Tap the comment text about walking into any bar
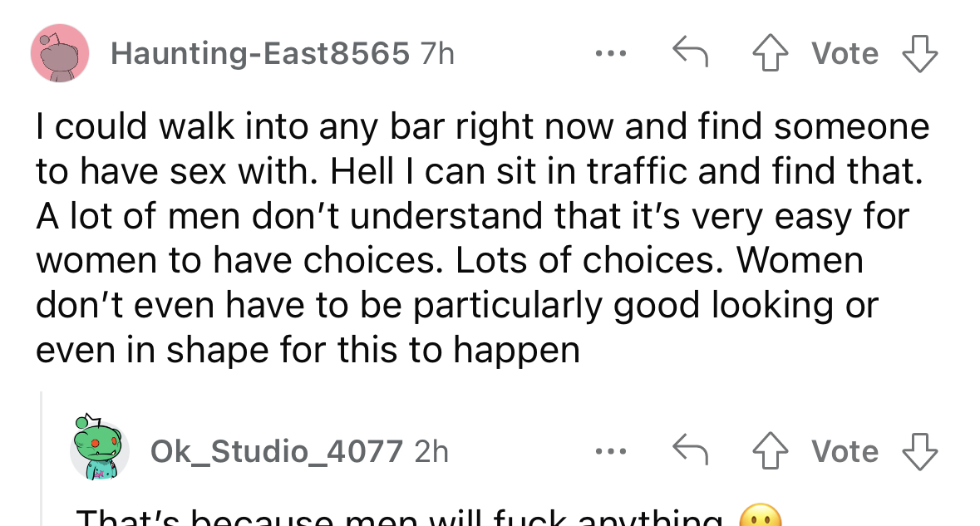 pyautogui.click(x=482, y=238)
